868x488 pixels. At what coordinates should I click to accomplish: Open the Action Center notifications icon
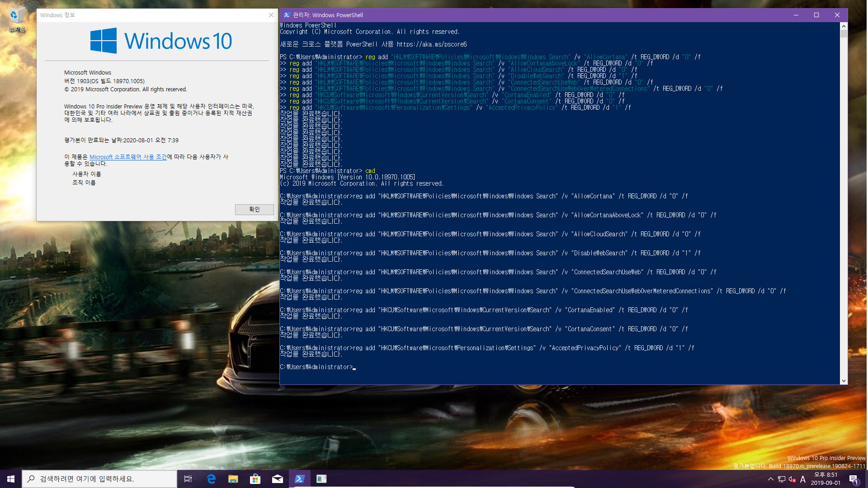854,479
